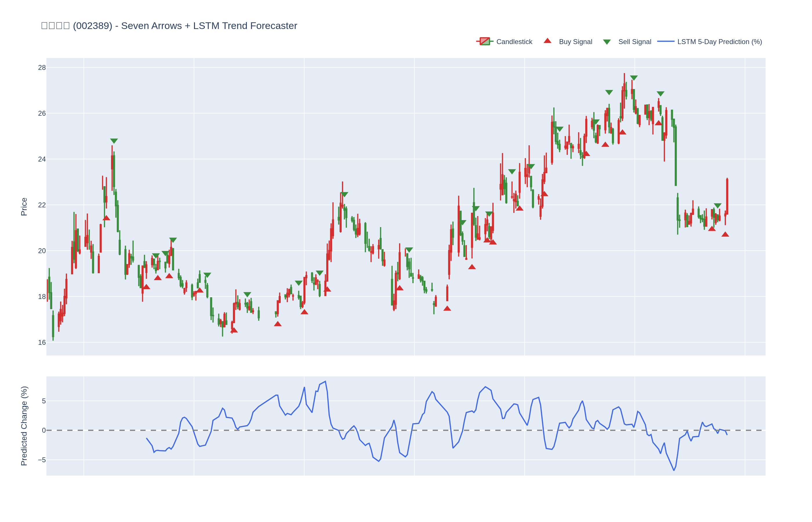
Task: Click the candlestick box icon in legend
Action: click(x=485, y=41)
